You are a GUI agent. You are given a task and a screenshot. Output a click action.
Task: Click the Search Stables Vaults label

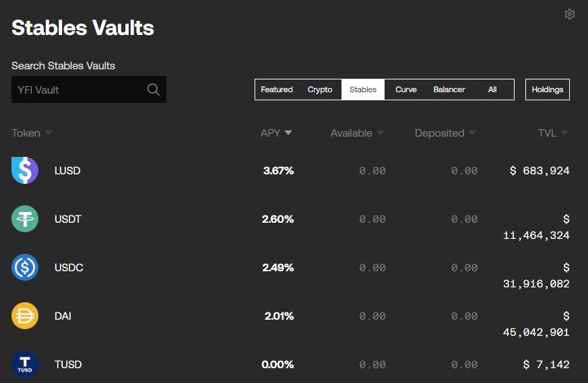pos(63,65)
